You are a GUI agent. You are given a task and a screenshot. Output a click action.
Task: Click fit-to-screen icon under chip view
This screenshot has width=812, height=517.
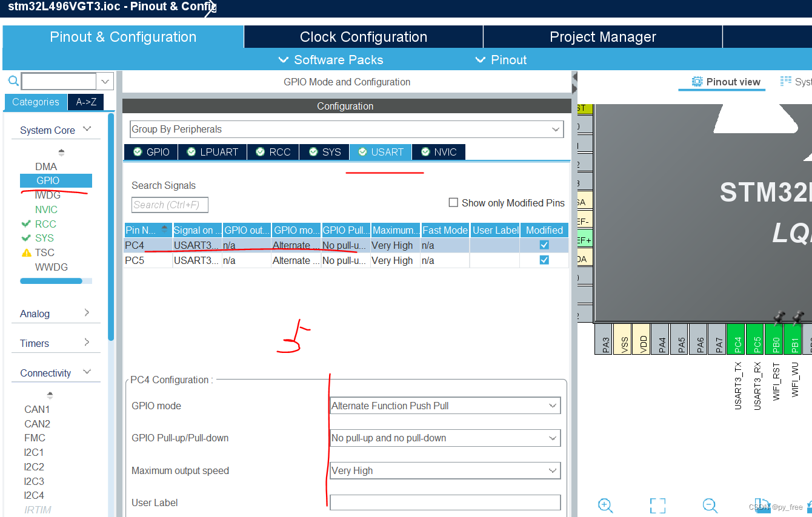(657, 505)
